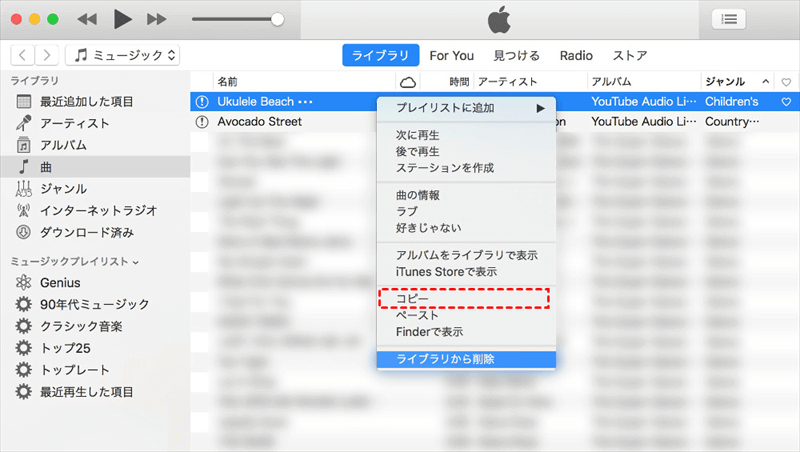Open the ミュージック media picker dropdown
The height and width of the screenshot is (452, 800).
(x=122, y=55)
